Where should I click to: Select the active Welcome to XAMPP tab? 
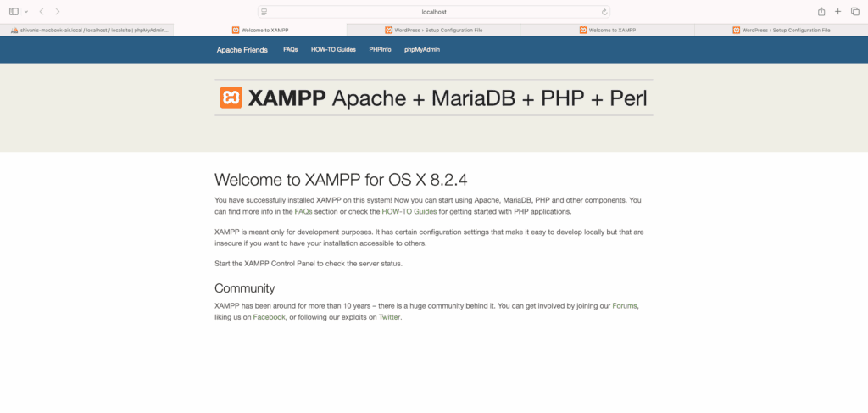(260, 30)
